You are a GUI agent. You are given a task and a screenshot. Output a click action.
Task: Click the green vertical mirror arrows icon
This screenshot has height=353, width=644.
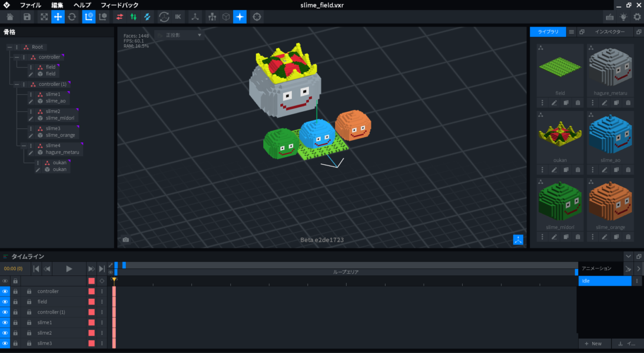[x=134, y=17]
